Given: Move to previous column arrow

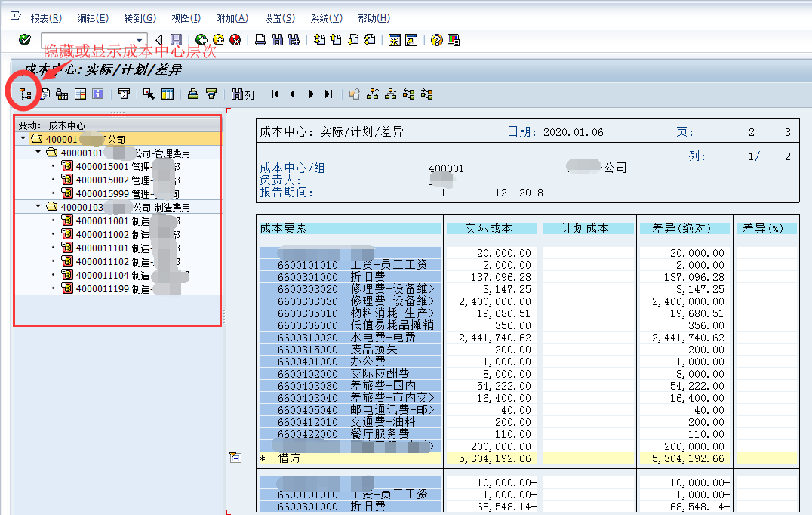Looking at the screenshot, I should [293, 94].
